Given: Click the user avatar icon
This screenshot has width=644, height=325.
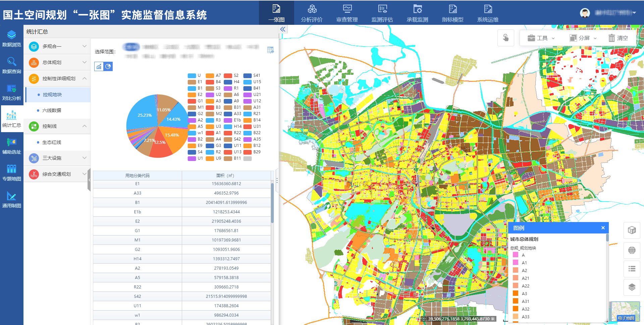Looking at the screenshot, I should [x=585, y=13].
